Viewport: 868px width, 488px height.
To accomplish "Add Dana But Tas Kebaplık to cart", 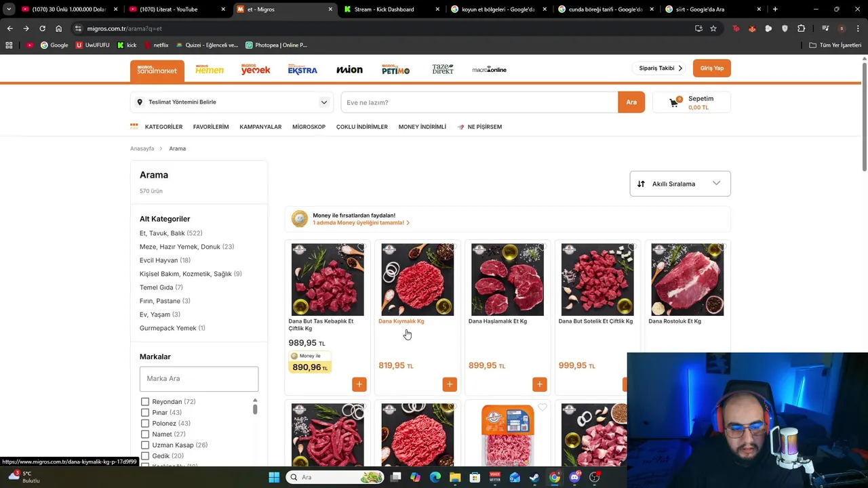I will (359, 384).
